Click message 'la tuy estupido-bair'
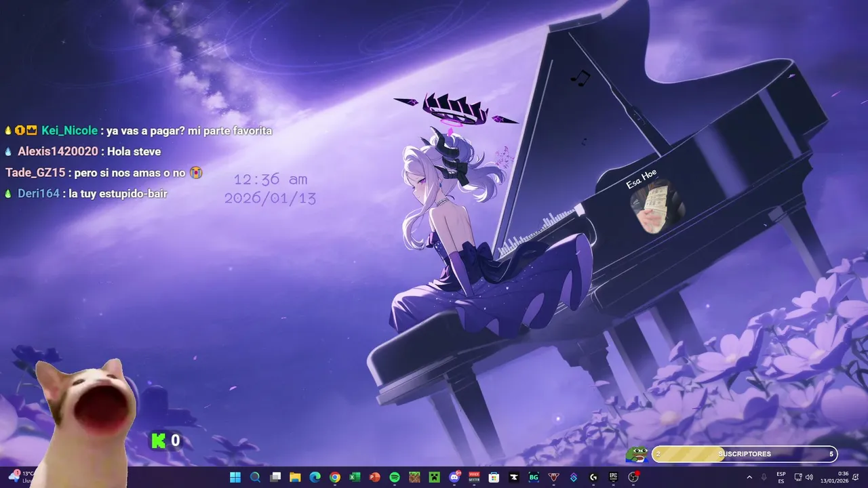Viewport: 868px width, 488px height. tap(118, 194)
